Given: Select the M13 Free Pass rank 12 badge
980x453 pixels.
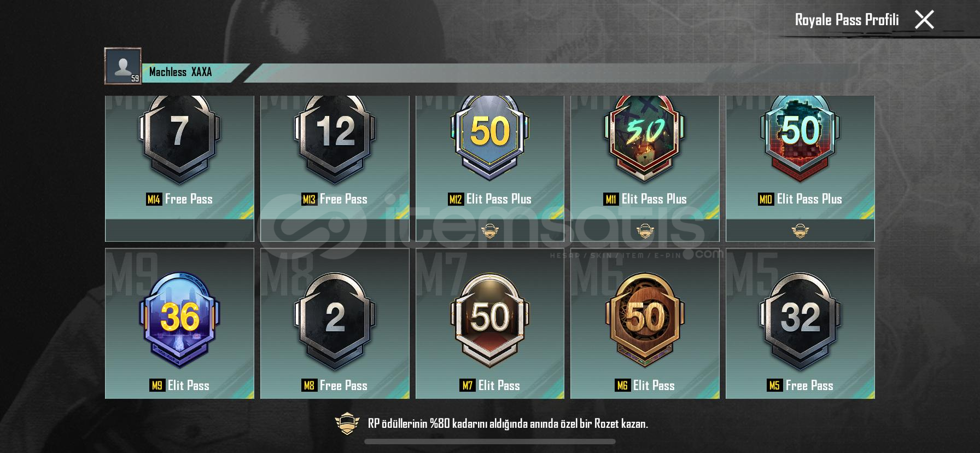Looking at the screenshot, I should pyautogui.click(x=335, y=138).
